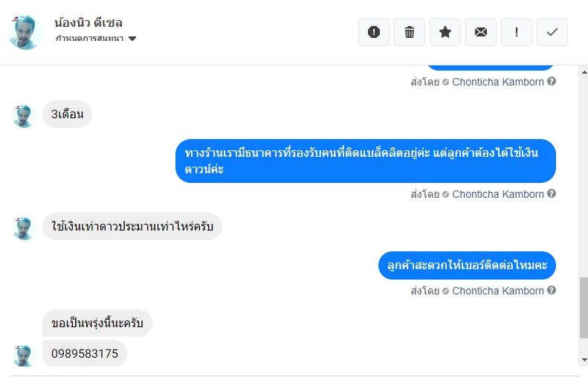Viewport: 588px width, 377px height.
Task: Click the phone number 0989583175 message
Action: [x=85, y=354]
